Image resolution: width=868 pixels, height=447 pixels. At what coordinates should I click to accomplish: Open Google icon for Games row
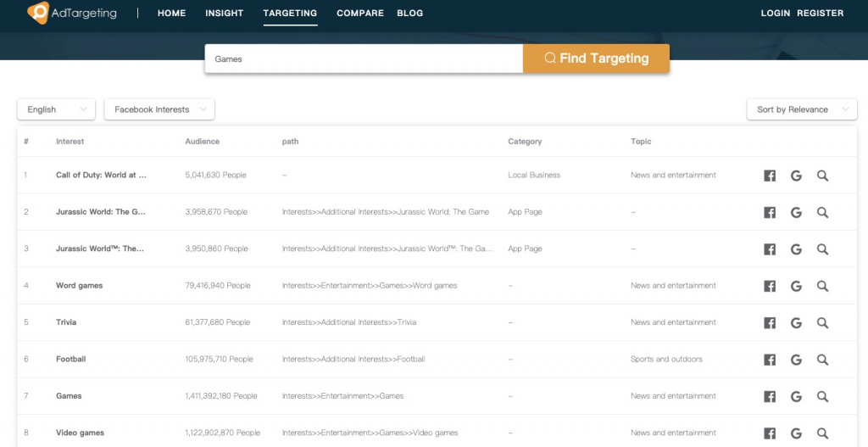(x=796, y=397)
